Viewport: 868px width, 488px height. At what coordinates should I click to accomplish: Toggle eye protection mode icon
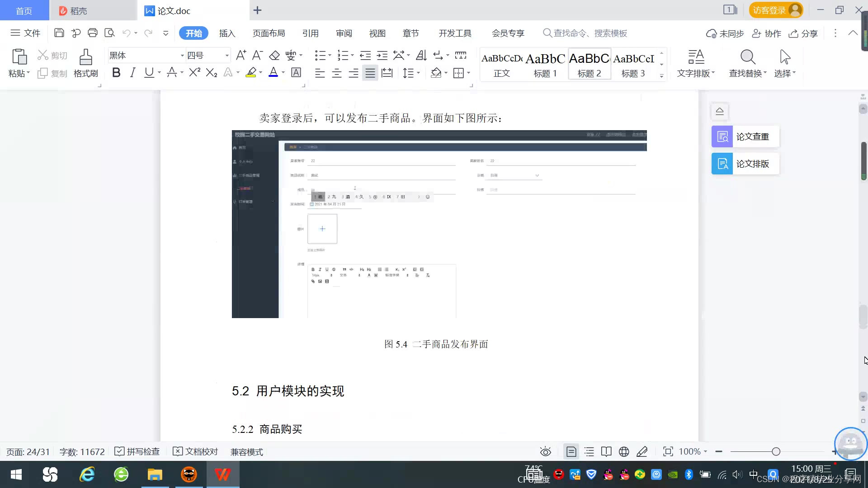point(546,452)
